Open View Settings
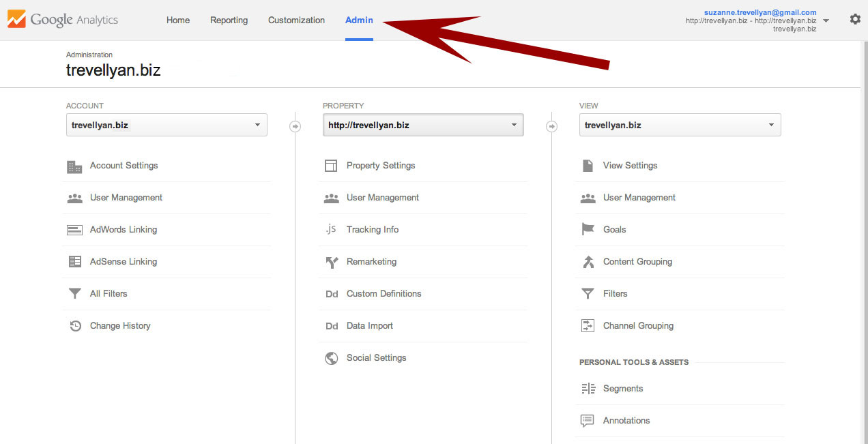 tap(631, 166)
